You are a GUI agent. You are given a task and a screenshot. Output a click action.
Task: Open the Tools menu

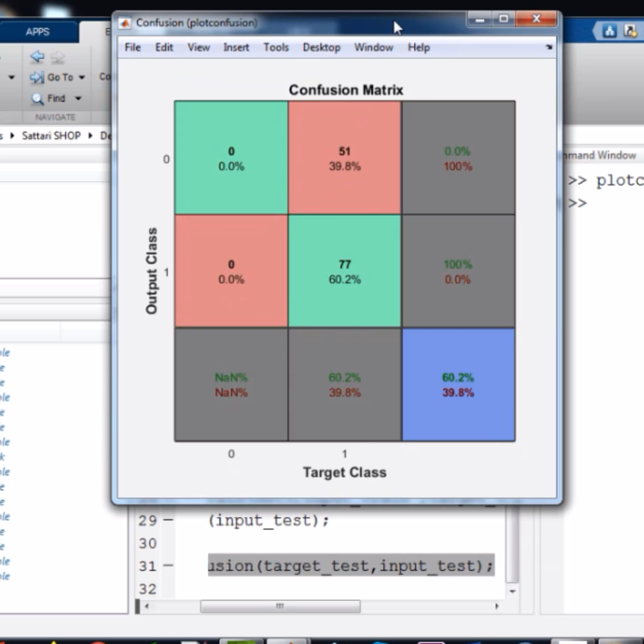pos(276,47)
